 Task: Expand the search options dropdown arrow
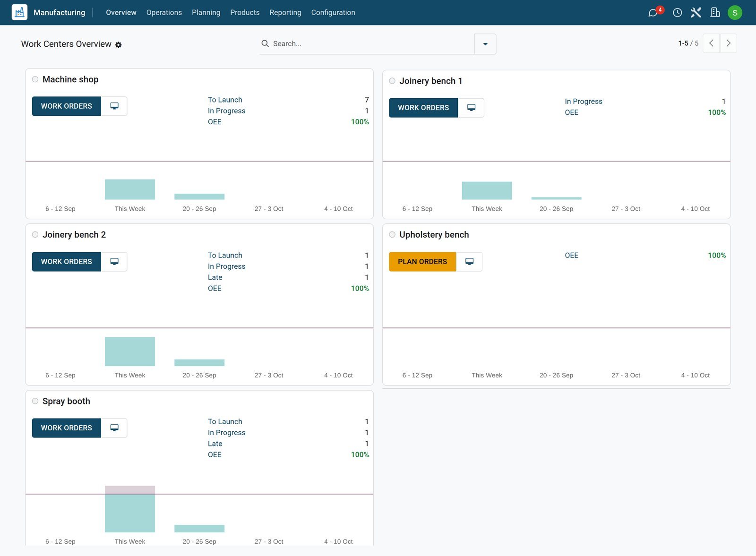pos(485,44)
